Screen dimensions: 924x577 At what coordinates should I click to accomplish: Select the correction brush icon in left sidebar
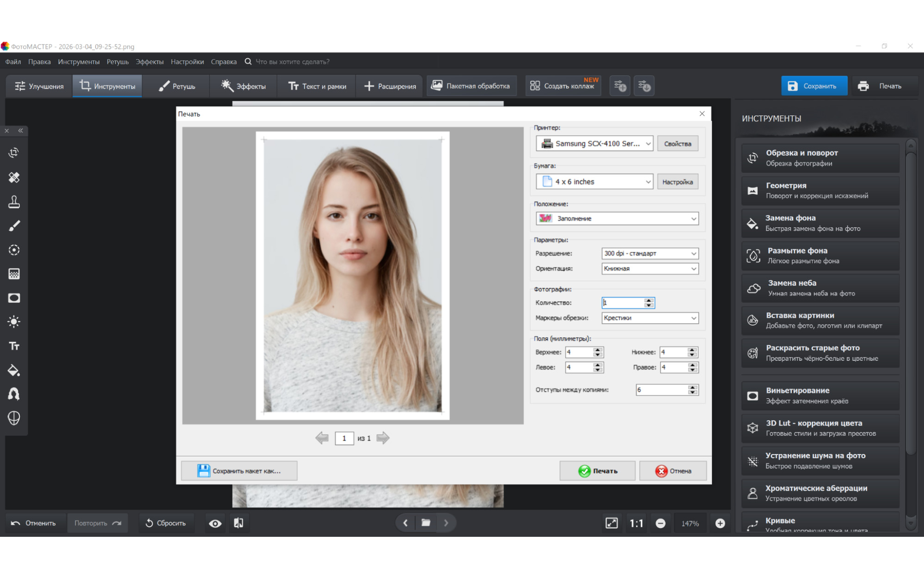(x=14, y=226)
